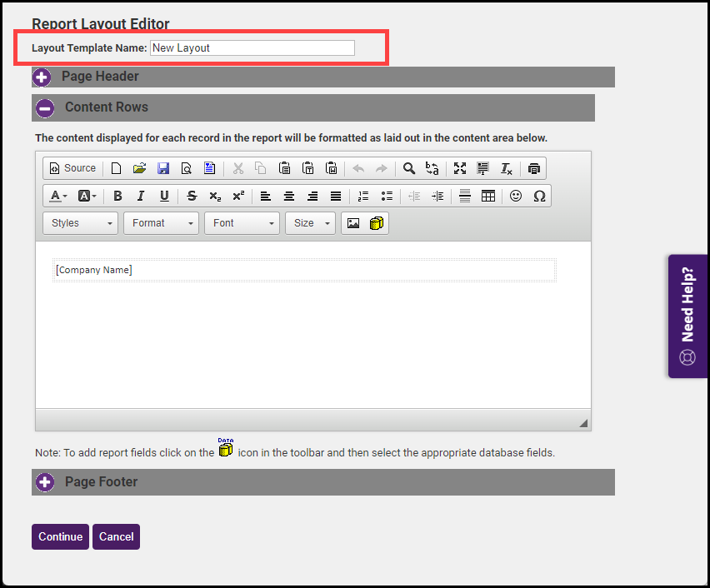Click the Continue button
This screenshot has height=588, width=710.
coord(60,537)
